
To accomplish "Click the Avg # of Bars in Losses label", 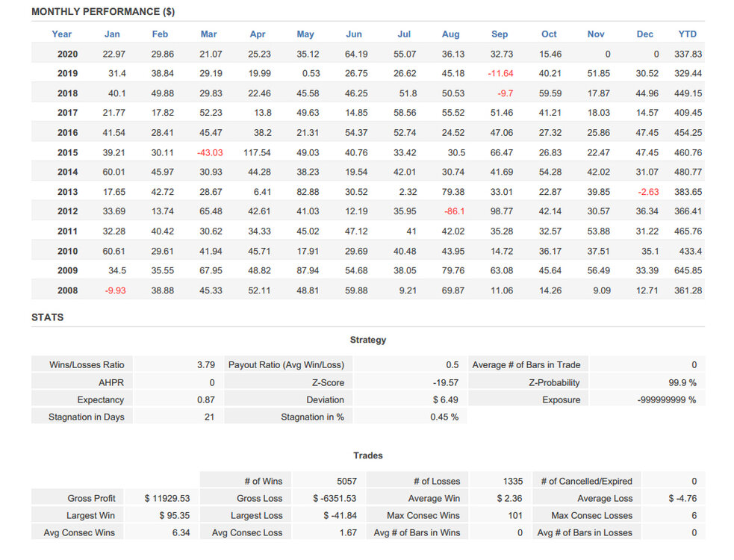I will [585, 533].
